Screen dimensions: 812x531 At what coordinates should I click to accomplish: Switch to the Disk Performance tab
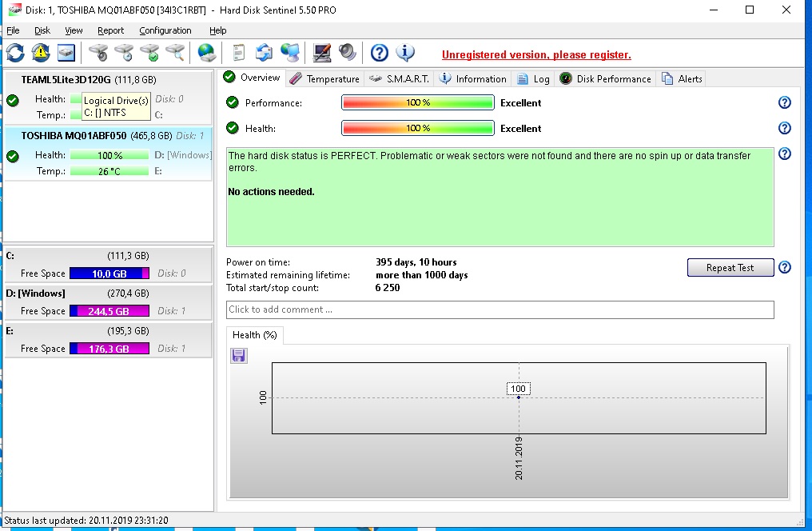coord(605,78)
